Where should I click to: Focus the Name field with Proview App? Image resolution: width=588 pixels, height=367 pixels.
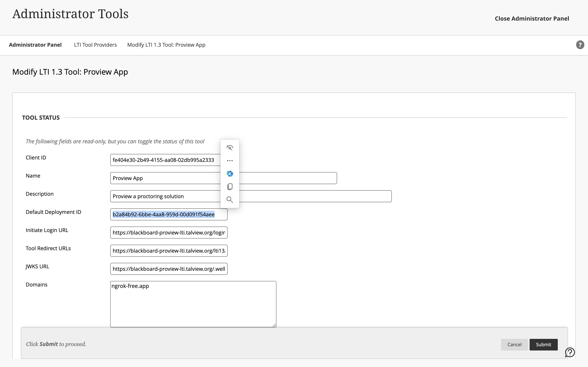point(165,178)
